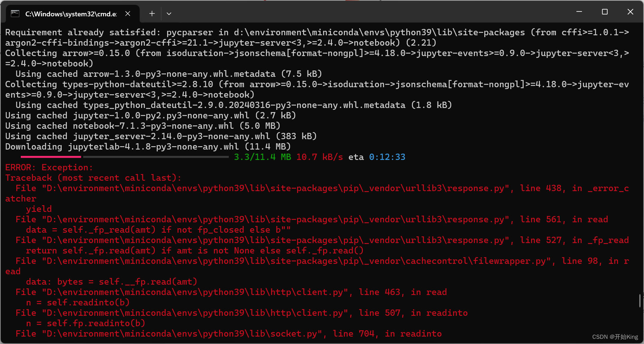Select the C:\Windows\system32\cmd.exe tab

click(71, 13)
